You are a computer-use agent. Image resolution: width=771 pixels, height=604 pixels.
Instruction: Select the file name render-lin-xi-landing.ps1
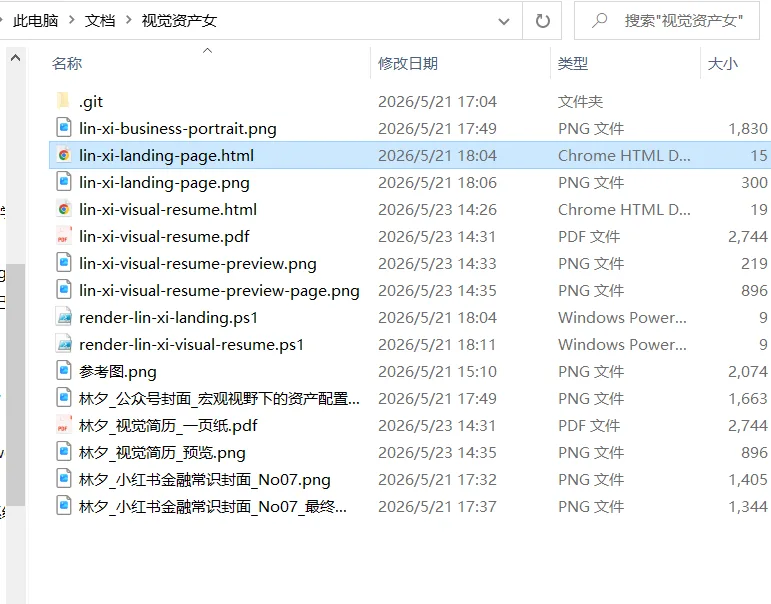(168, 318)
